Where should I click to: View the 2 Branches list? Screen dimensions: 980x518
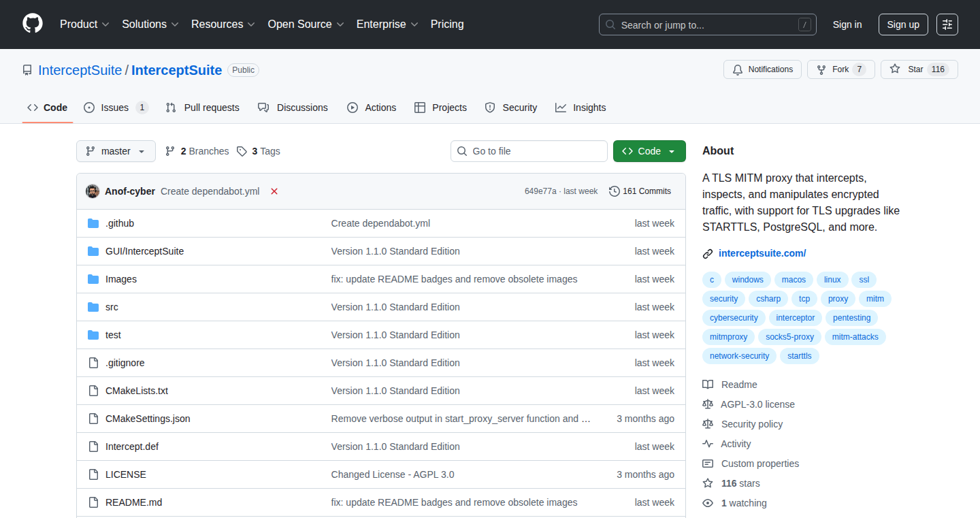(x=197, y=151)
